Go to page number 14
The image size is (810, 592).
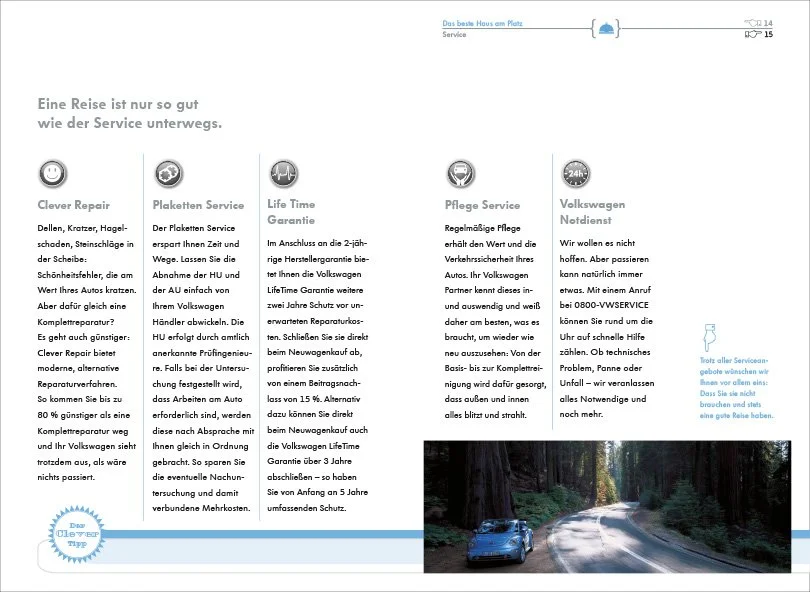[x=768, y=23]
